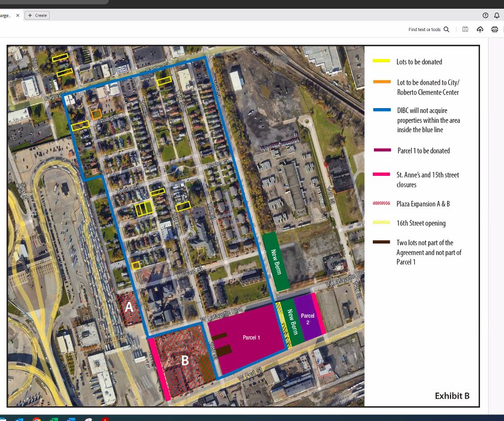This screenshot has height=421, width=504.
Task: Click the orange legend swatch line
Action: [x=382, y=82]
